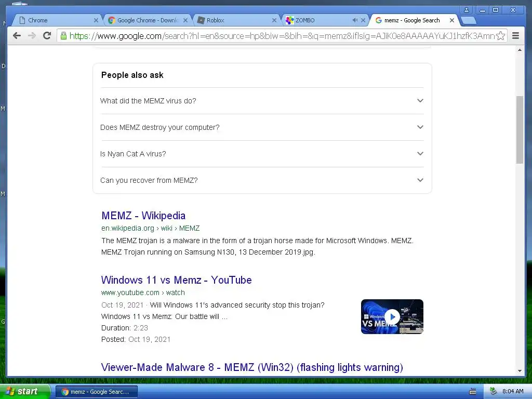This screenshot has width=532, height=399.
Task: Click the en.wikipedia.org breadcrumb URL
Action: pyautogui.click(x=150, y=229)
